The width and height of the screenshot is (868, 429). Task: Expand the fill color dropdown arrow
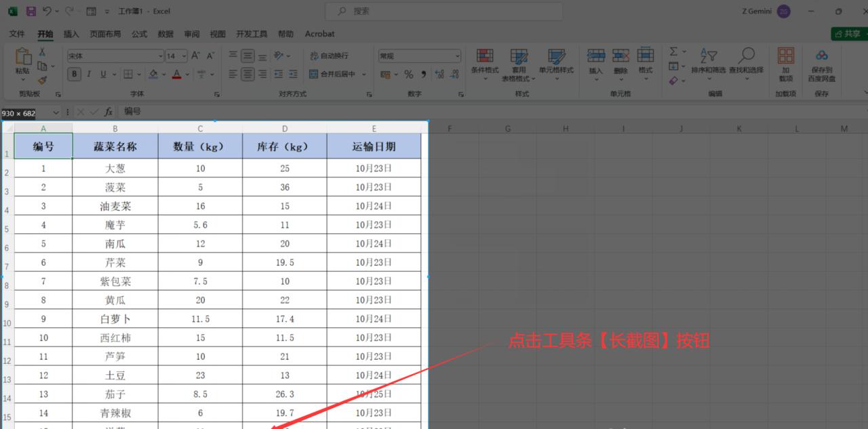[164, 75]
